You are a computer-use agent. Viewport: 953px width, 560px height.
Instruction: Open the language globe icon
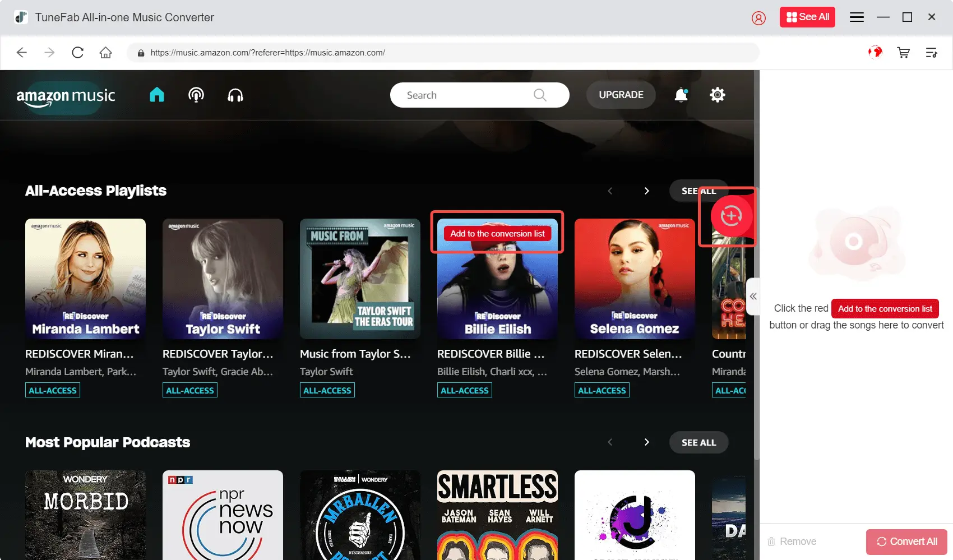pyautogui.click(x=875, y=52)
